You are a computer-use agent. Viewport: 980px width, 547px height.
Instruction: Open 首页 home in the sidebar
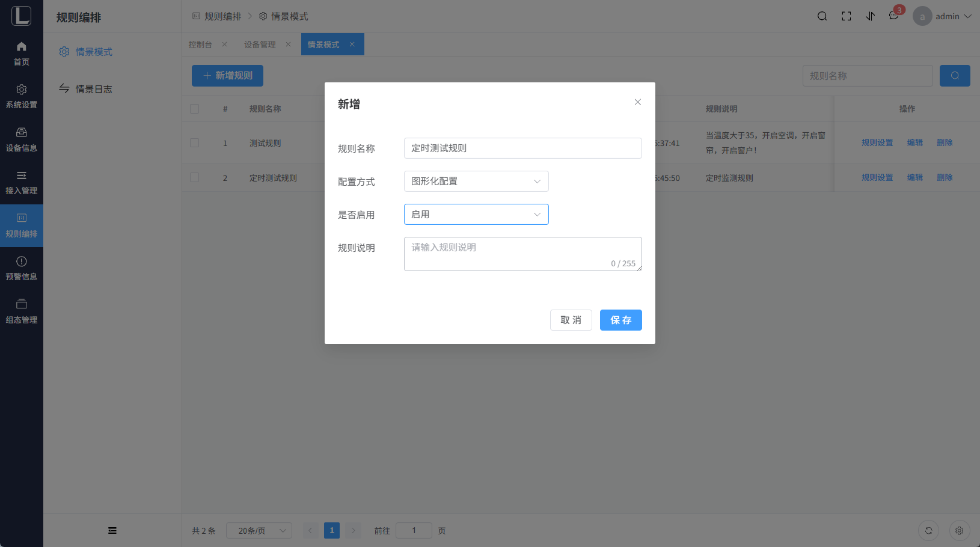(x=22, y=53)
